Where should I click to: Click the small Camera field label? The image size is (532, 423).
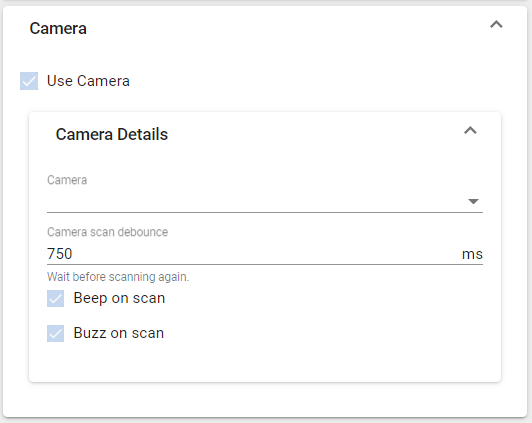(x=67, y=180)
